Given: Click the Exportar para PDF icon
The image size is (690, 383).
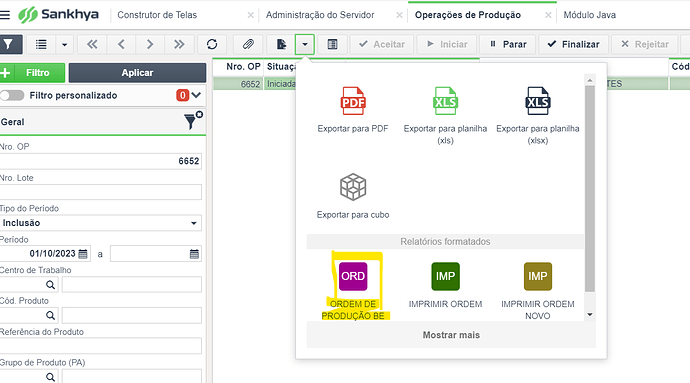Looking at the screenshot, I should click(x=353, y=101).
